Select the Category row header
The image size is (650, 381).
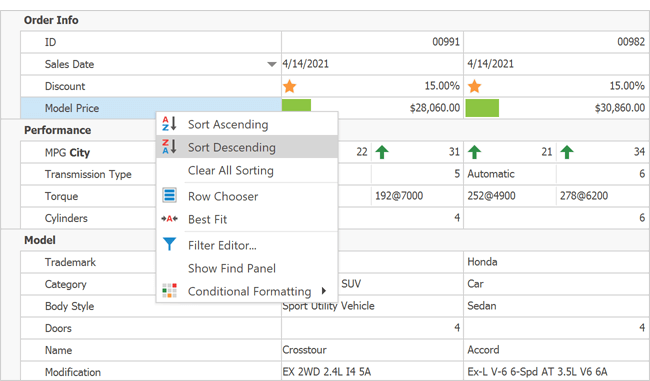(x=88, y=284)
